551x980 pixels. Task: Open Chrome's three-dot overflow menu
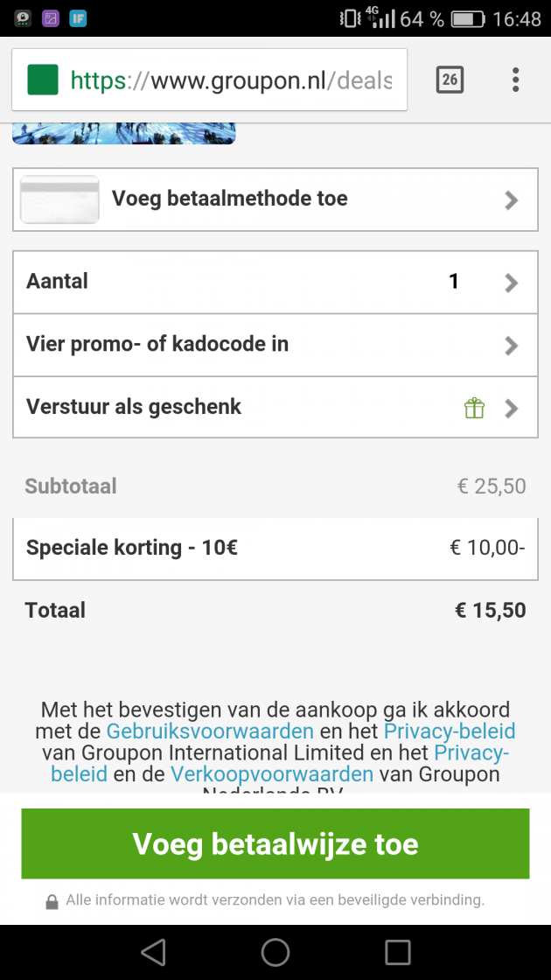click(515, 80)
